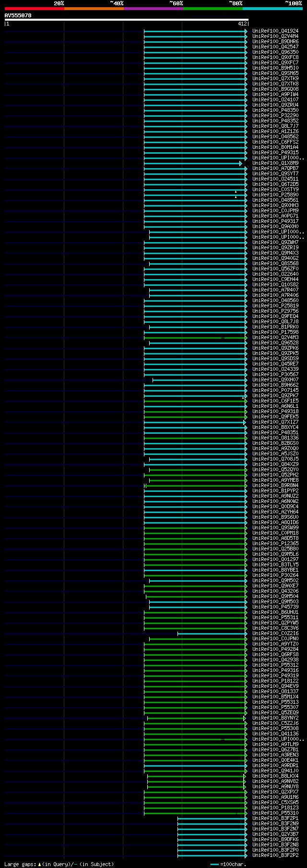This screenshot has height=868, width=307.
Task: Click the UniRef100_B9GQ08 entry
Action: click(x=275, y=89)
